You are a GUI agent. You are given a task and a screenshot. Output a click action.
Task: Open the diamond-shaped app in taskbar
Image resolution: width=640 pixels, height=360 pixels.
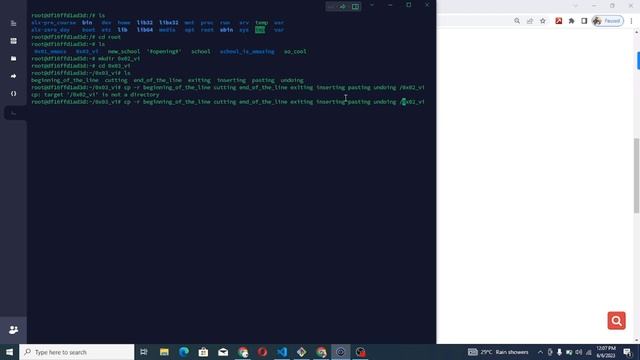coord(301,352)
